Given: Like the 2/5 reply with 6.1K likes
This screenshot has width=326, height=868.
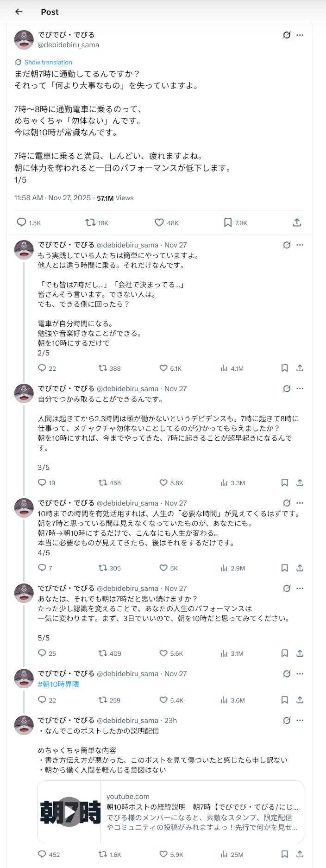Looking at the screenshot, I should pyautogui.click(x=163, y=368).
